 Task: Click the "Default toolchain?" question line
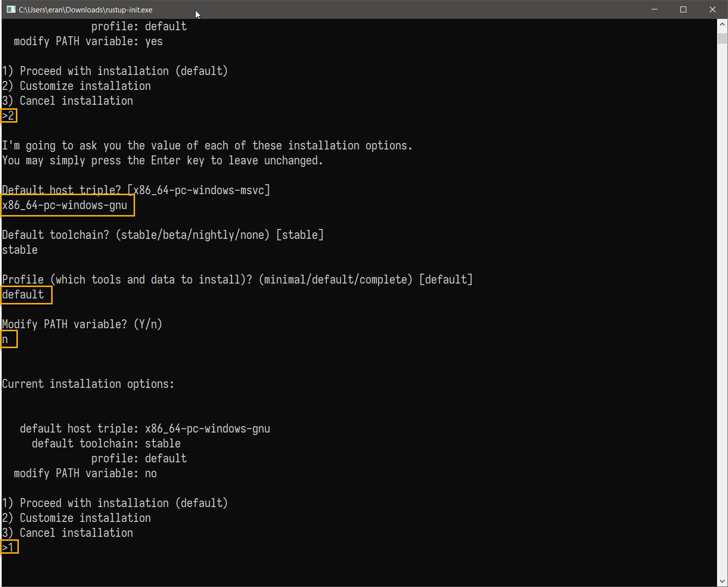point(162,235)
